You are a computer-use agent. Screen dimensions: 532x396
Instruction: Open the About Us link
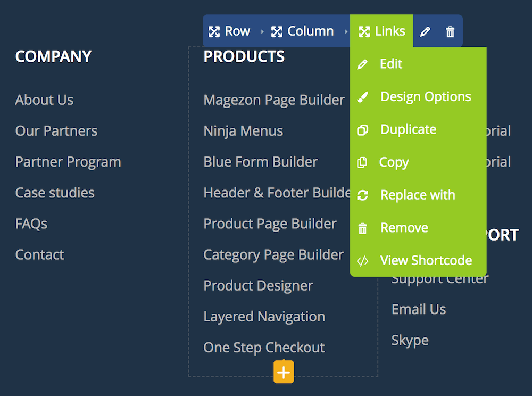44,100
